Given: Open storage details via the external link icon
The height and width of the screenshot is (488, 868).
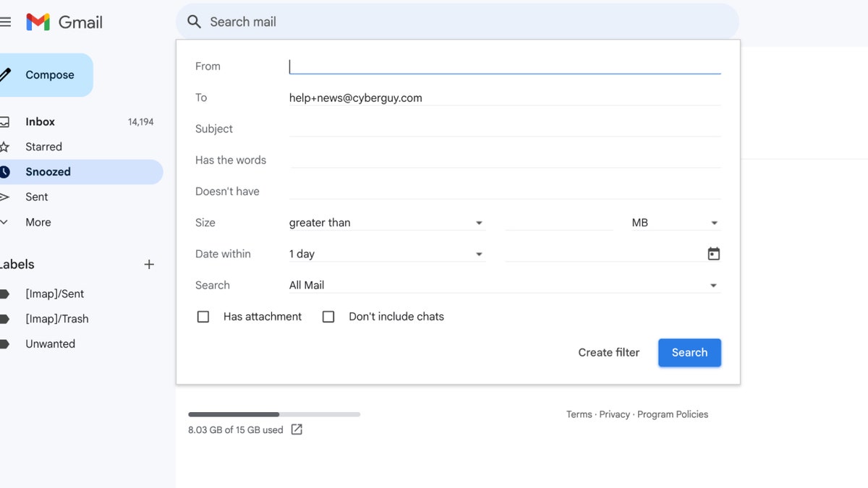Looking at the screenshot, I should click(x=297, y=429).
